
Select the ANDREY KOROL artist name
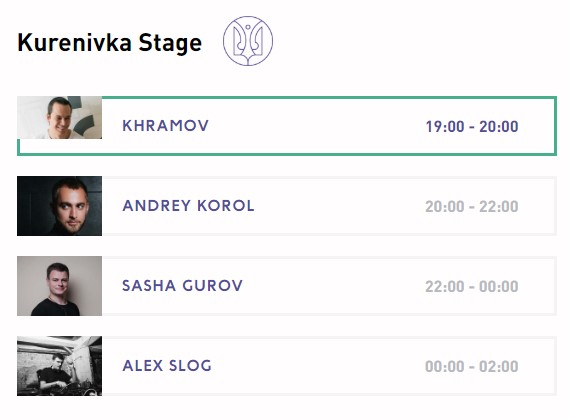pos(188,206)
